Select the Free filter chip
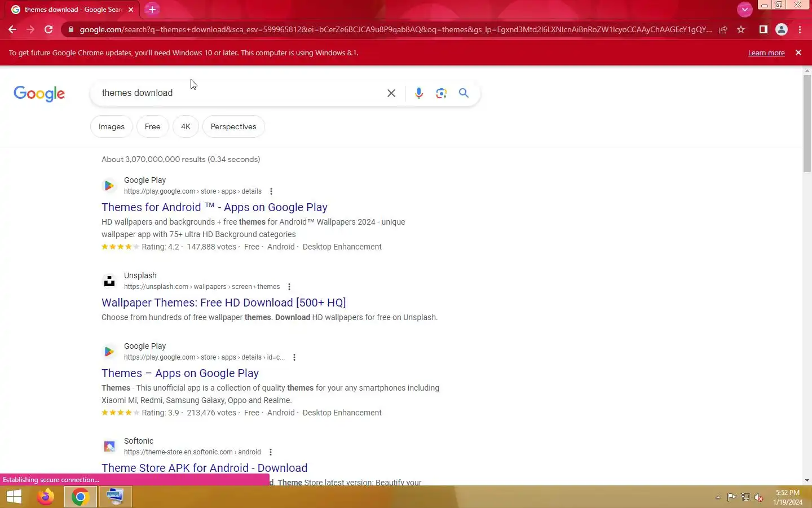Viewport: 812px width, 508px height. coord(152,126)
